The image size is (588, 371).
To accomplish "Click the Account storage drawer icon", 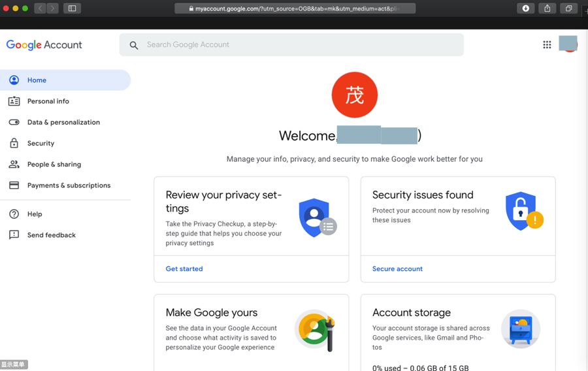I will [521, 329].
